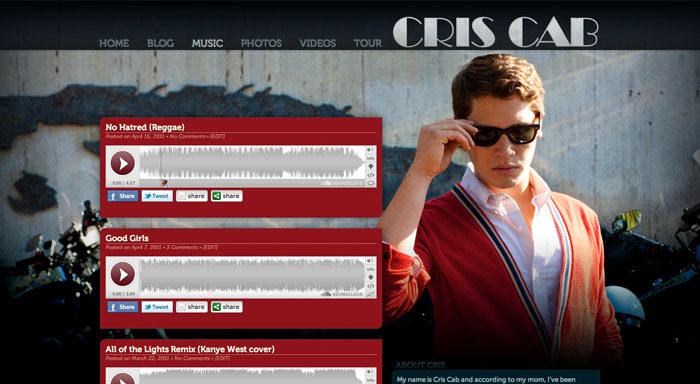The width and height of the screenshot is (700, 384).
Task: Open the Good Girls post title
Action: tap(127, 238)
